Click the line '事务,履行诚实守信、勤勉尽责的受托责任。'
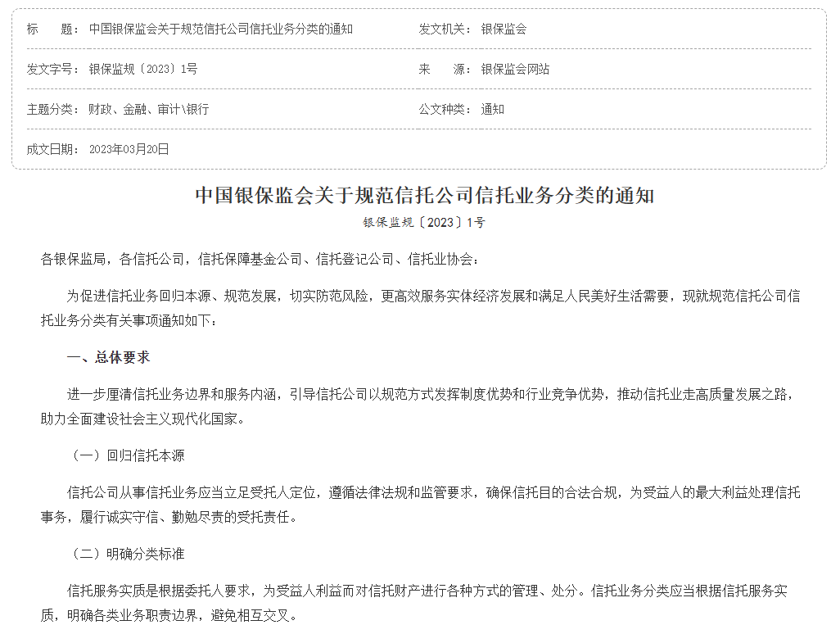Viewport: 840px width, 634px height. 169,517
